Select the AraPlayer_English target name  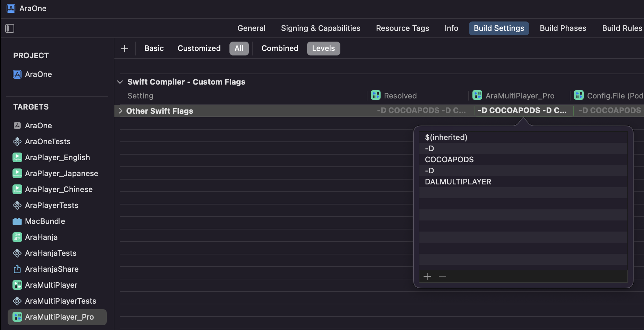58,157
